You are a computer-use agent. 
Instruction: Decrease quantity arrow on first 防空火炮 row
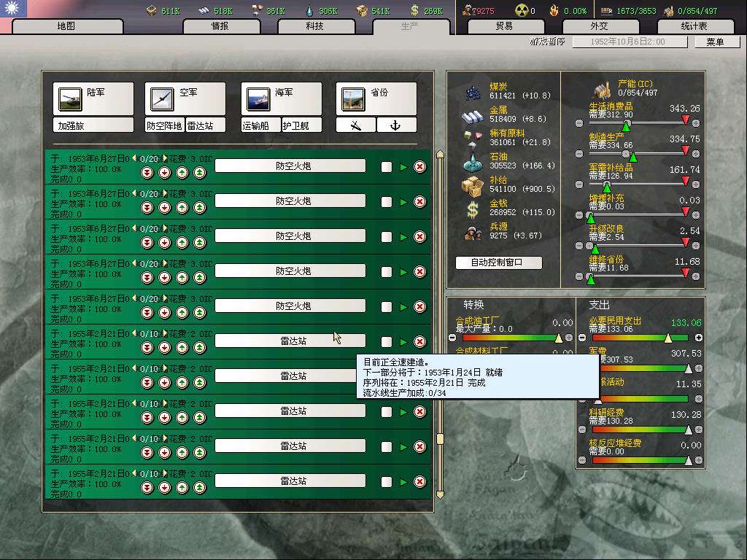point(135,158)
